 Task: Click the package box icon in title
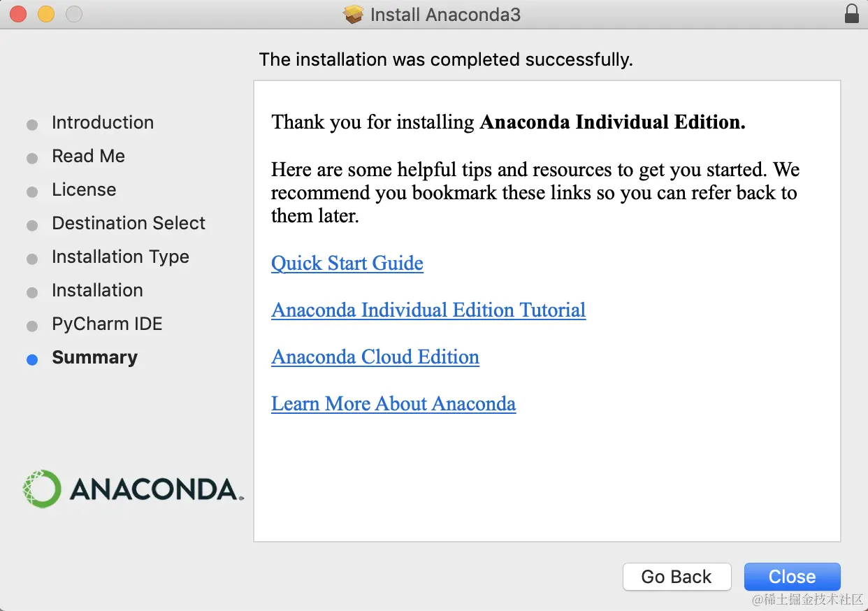point(354,14)
